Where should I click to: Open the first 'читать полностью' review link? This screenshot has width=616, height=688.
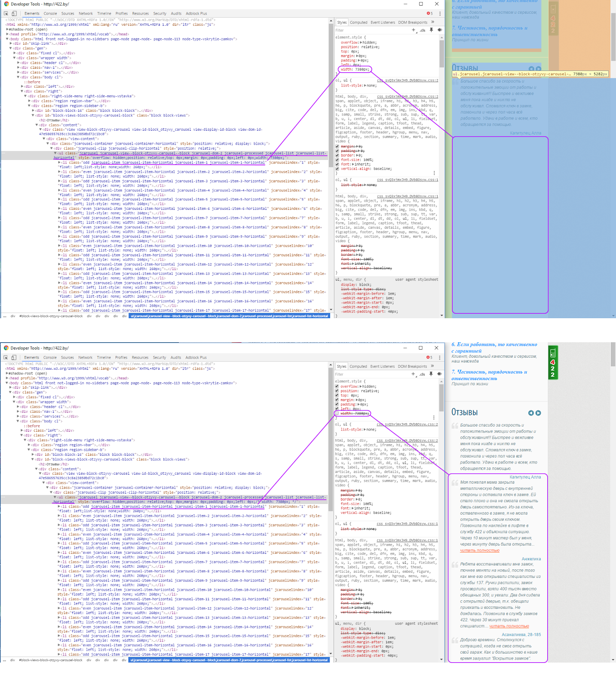pos(480,550)
